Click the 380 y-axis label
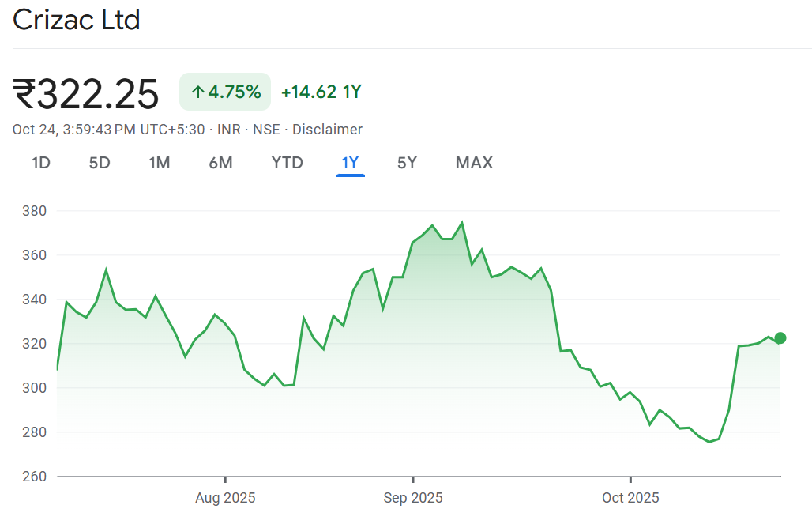 point(35,211)
